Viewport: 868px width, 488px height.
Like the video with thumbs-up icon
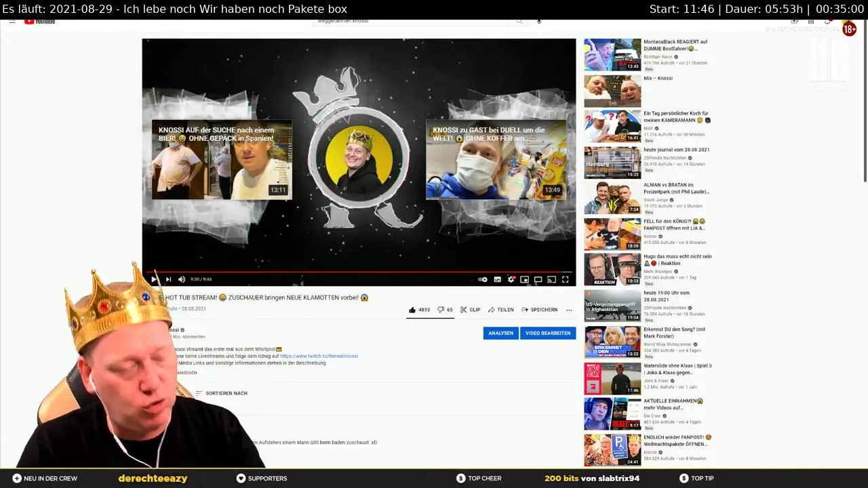coord(412,310)
